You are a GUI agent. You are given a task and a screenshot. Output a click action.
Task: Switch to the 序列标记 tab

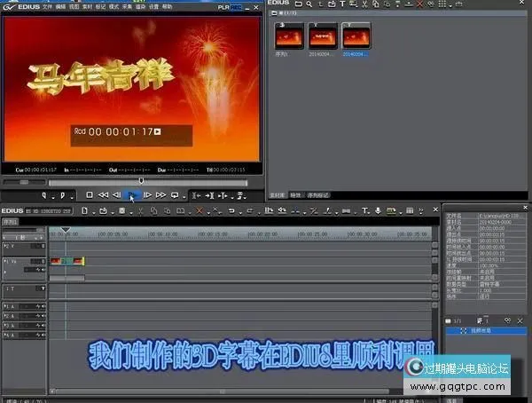(318, 195)
